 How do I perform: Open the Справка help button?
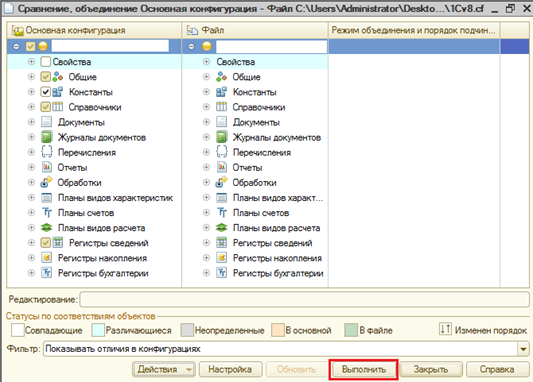tap(497, 369)
